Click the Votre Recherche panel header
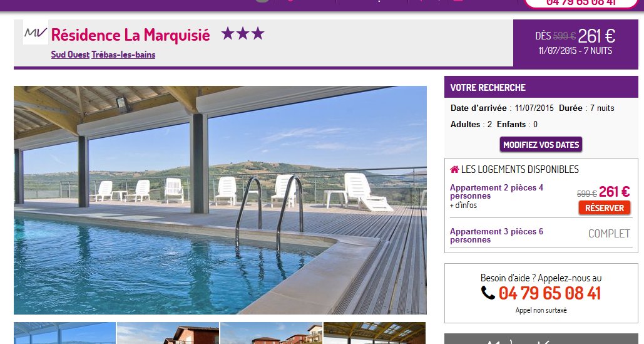 point(541,87)
